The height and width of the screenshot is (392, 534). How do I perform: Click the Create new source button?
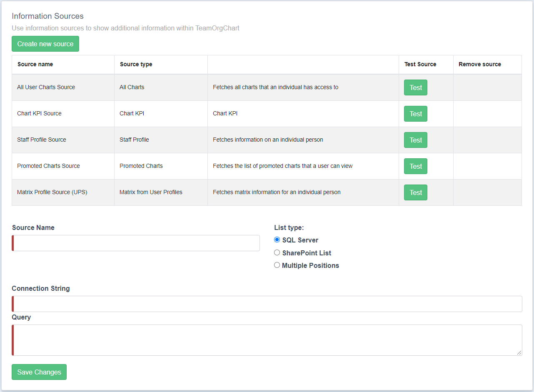coord(45,44)
